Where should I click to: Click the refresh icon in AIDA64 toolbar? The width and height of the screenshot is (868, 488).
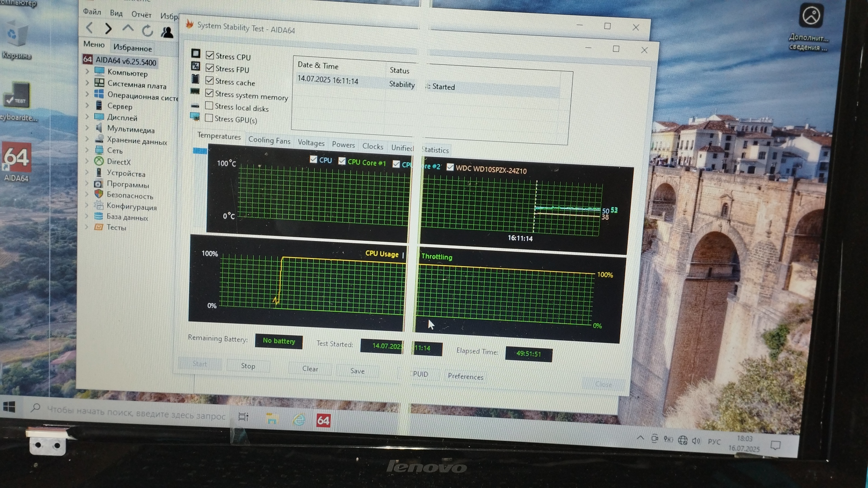tap(147, 31)
